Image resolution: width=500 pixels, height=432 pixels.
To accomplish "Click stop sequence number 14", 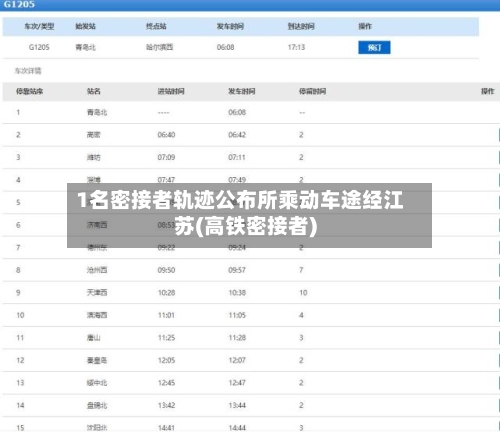I will [x=20, y=405].
